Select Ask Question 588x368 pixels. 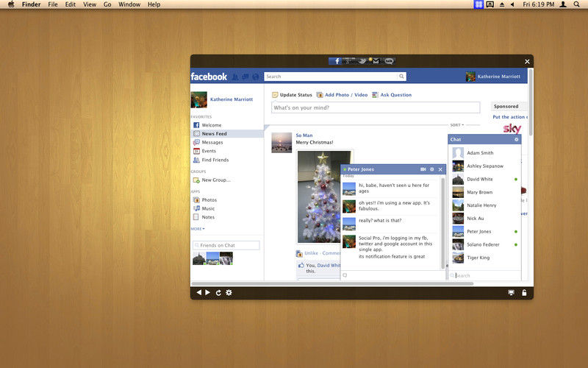pyautogui.click(x=392, y=95)
